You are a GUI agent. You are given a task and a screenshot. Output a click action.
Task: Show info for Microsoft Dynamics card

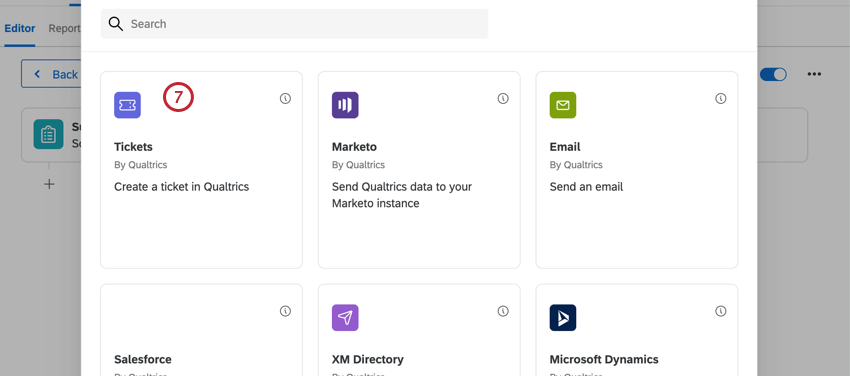coord(720,311)
